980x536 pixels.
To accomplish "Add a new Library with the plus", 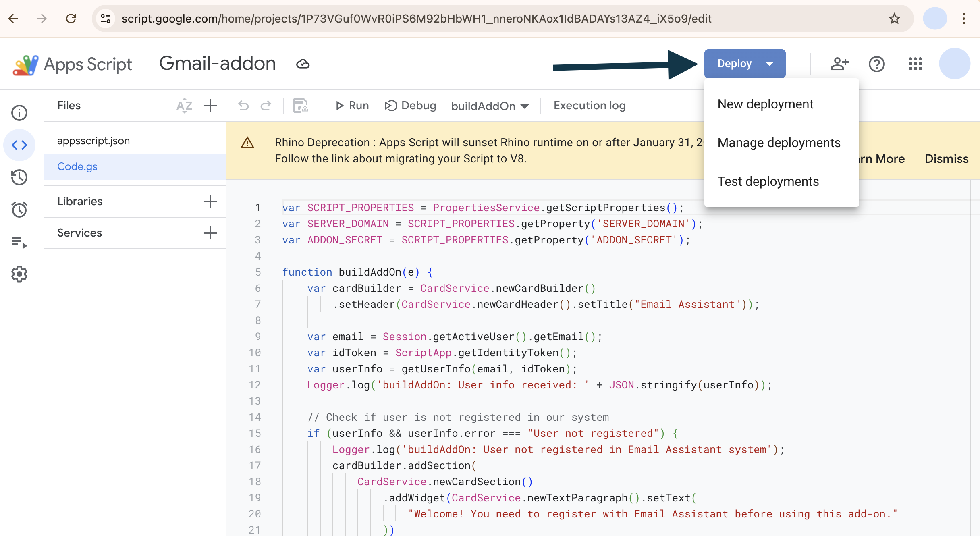I will [210, 201].
